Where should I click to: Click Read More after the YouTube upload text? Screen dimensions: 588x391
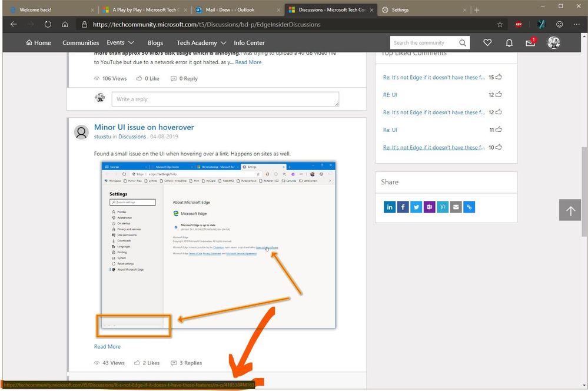[x=248, y=62]
